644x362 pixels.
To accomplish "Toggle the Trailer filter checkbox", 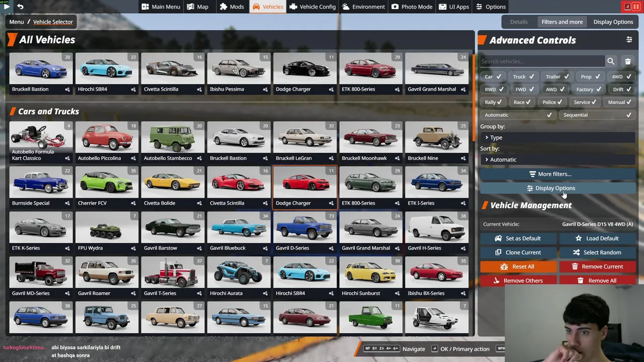I will (557, 77).
